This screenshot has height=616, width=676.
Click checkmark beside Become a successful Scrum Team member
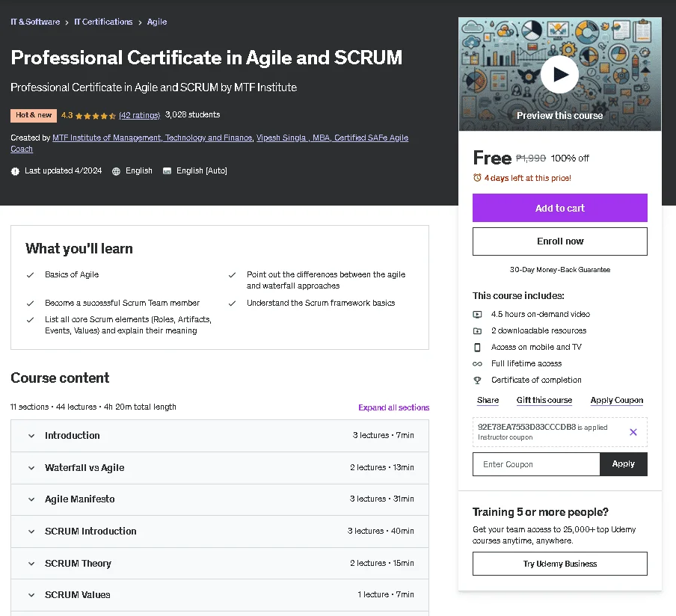pyautogui.click(x=30, y=304)
